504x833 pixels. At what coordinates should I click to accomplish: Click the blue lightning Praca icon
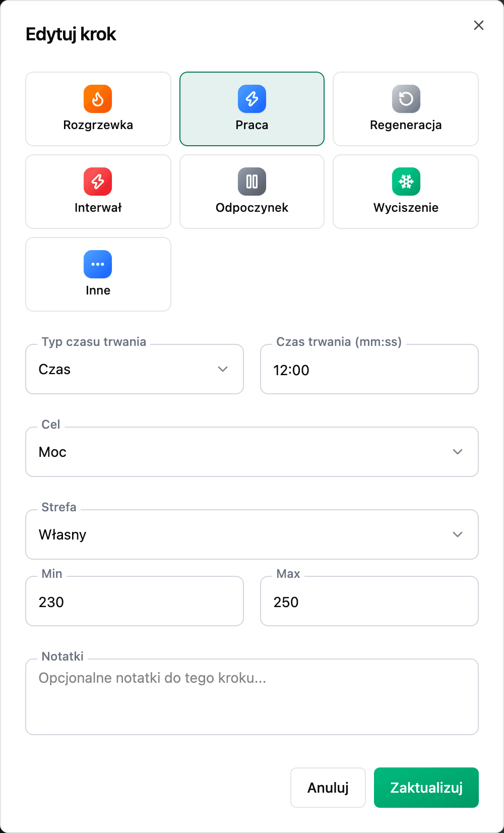pyautogui.click(x=252, y=99)
